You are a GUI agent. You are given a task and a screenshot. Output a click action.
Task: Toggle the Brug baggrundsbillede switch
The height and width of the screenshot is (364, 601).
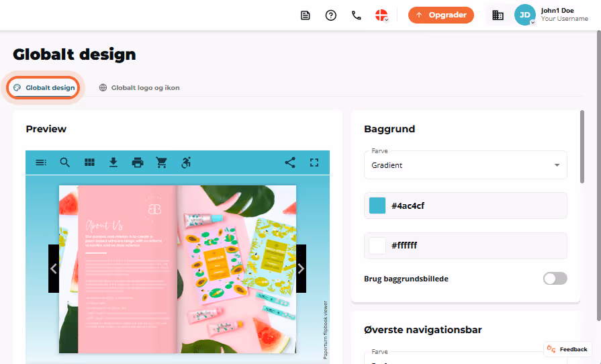pos(555,279)
